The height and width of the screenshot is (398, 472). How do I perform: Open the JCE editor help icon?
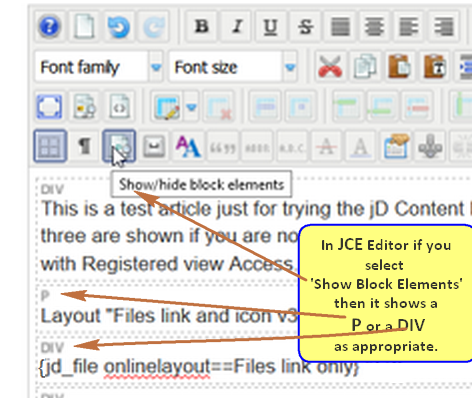(x=49, y=26)
